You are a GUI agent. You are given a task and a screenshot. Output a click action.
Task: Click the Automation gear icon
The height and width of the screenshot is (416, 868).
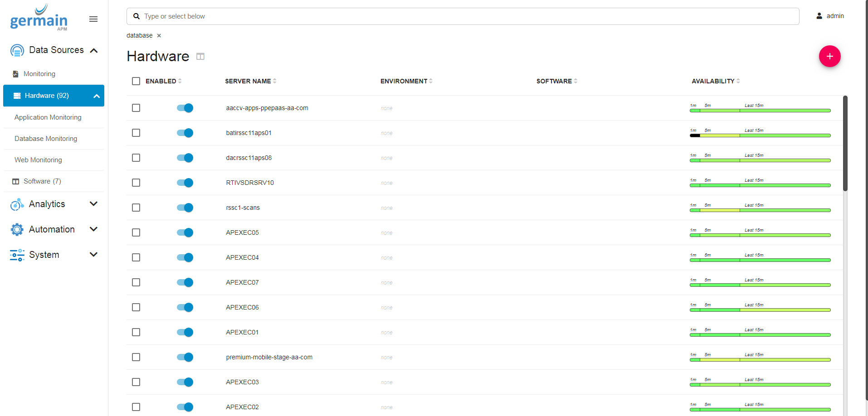click(x=17, y=230)
